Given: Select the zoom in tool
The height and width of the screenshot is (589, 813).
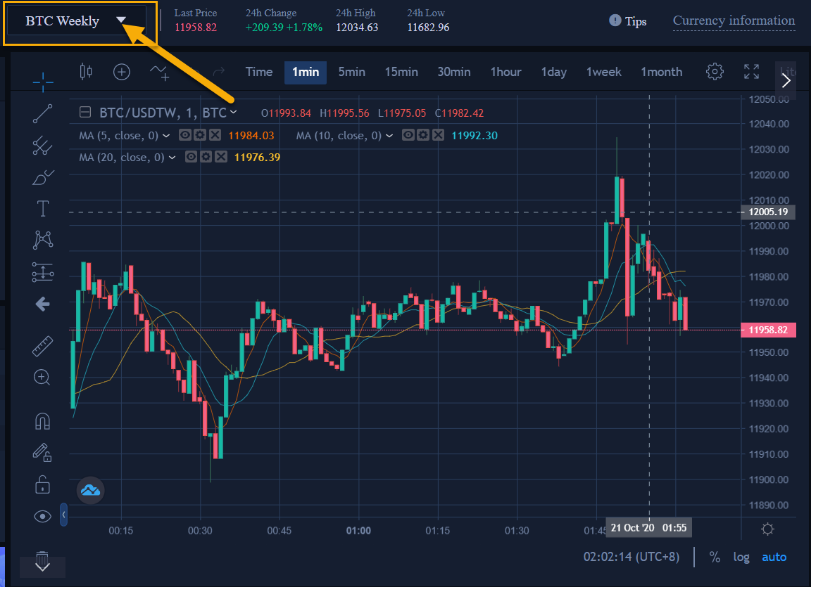Looking at the screenshot, I should click(x=43, y=377).
